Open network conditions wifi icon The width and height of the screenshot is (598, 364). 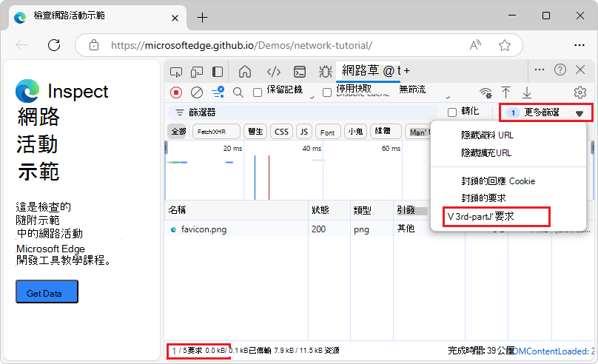pos(486,92)
